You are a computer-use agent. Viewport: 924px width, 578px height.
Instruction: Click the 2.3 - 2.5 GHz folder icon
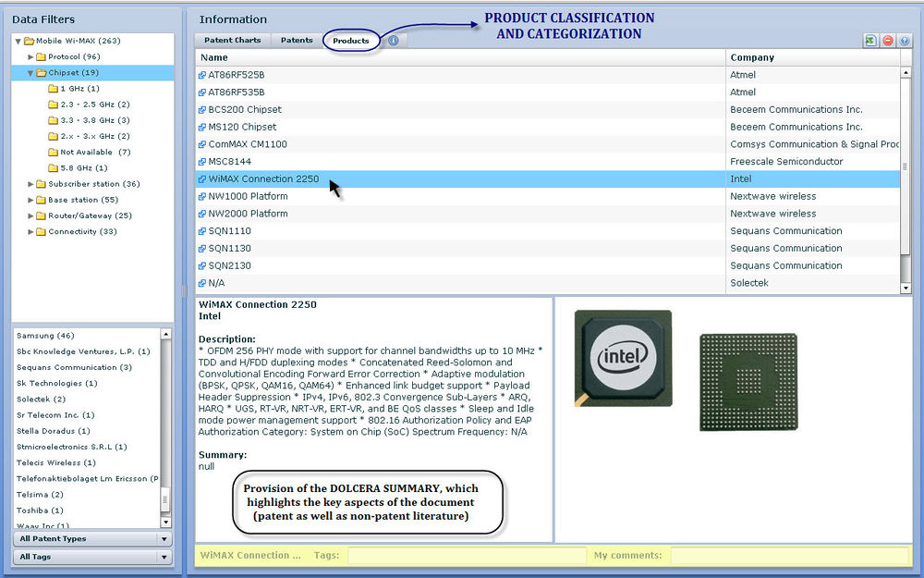click(x=54, y=105)
